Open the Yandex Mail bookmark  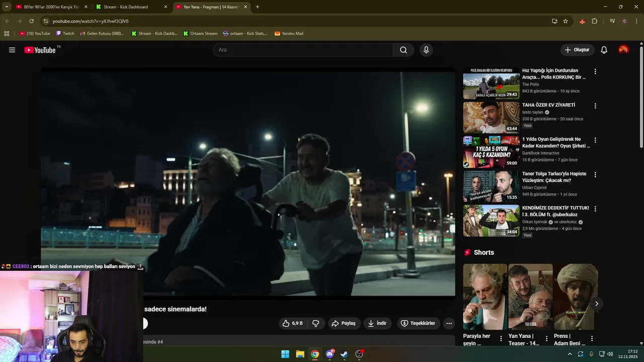point(289,34)
